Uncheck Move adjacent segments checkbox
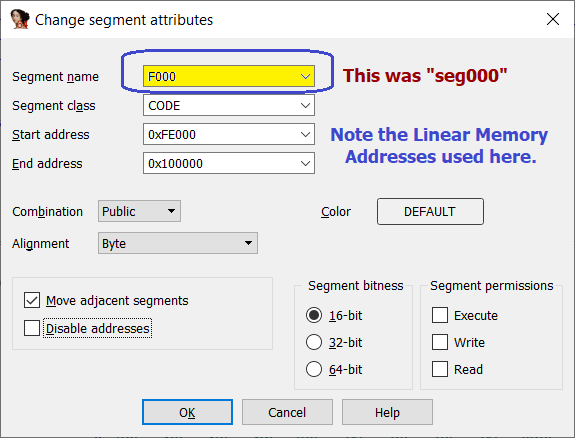Image resolution: width=575 pixels, height=438 pixels. [x=32, y=300]
